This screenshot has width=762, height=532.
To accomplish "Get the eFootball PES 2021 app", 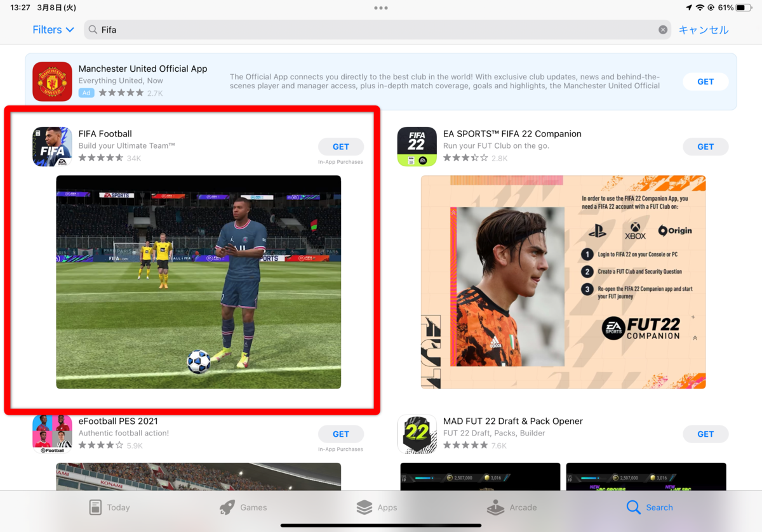I will click(341, 434).
